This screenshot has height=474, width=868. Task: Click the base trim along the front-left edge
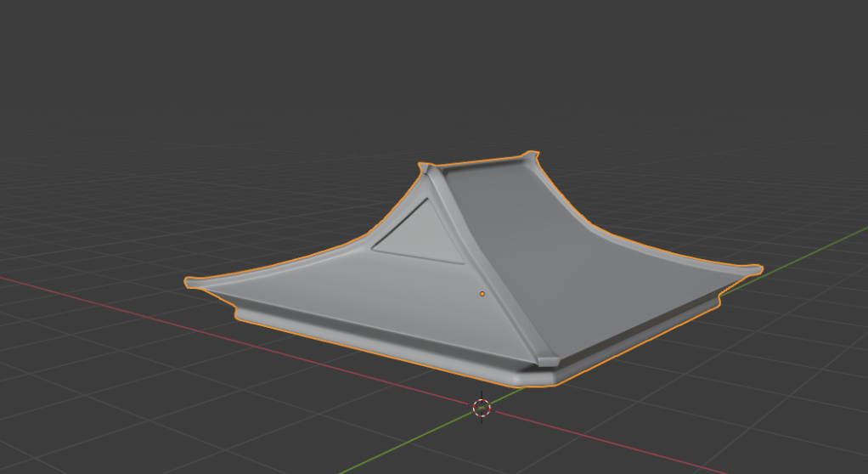pos(374,339)
